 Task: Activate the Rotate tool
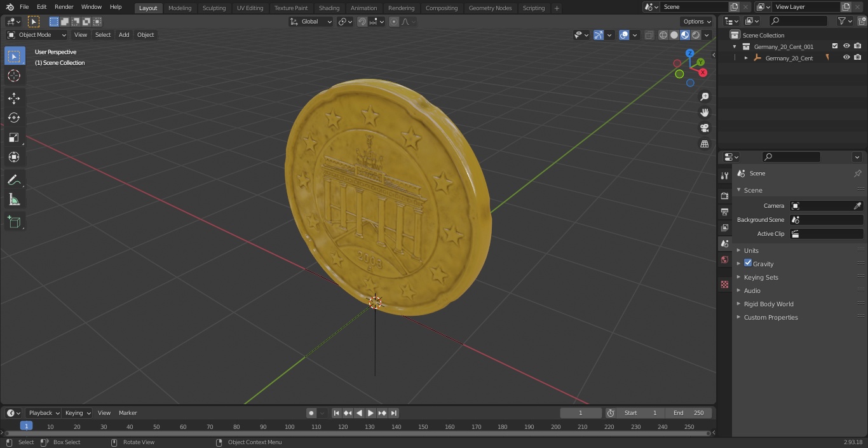(x=14, y=118)
